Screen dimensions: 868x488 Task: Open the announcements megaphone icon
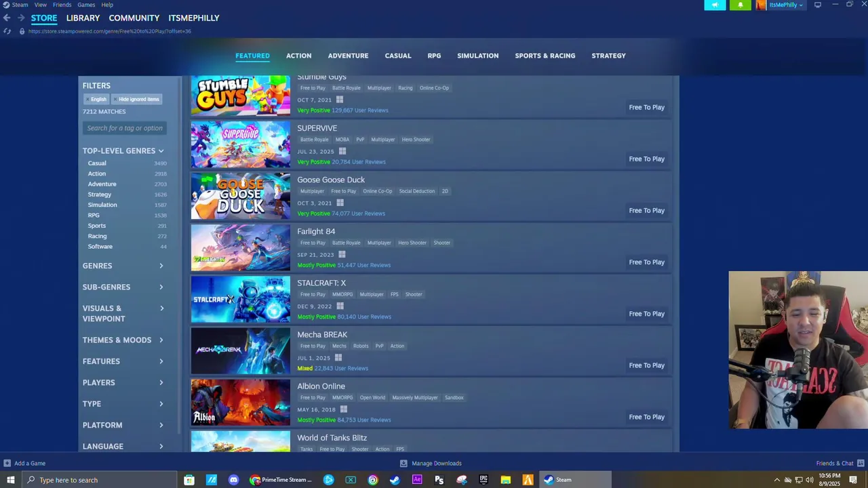pyautogui.click(x=715, y=5)
